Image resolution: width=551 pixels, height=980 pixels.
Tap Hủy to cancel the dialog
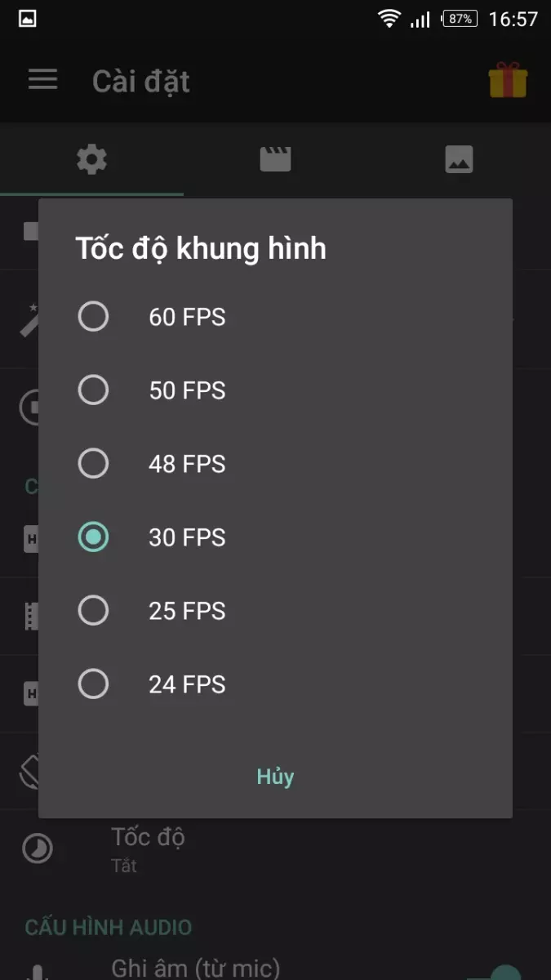[275, 777]
